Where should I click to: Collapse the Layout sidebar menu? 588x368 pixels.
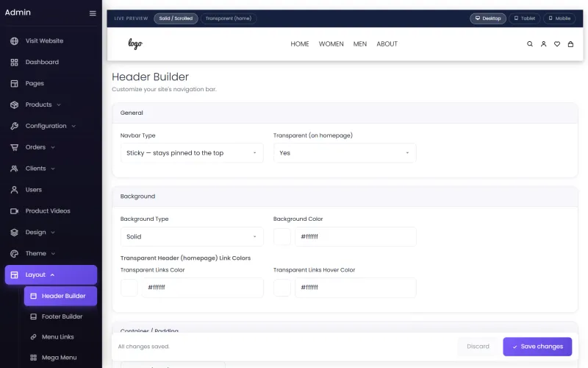coord(52,275)
